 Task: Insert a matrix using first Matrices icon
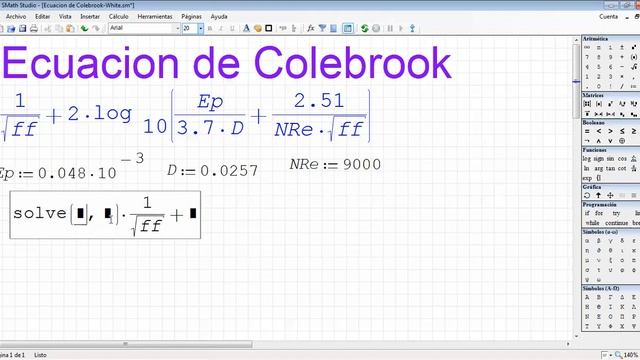(x=587, y=104)
